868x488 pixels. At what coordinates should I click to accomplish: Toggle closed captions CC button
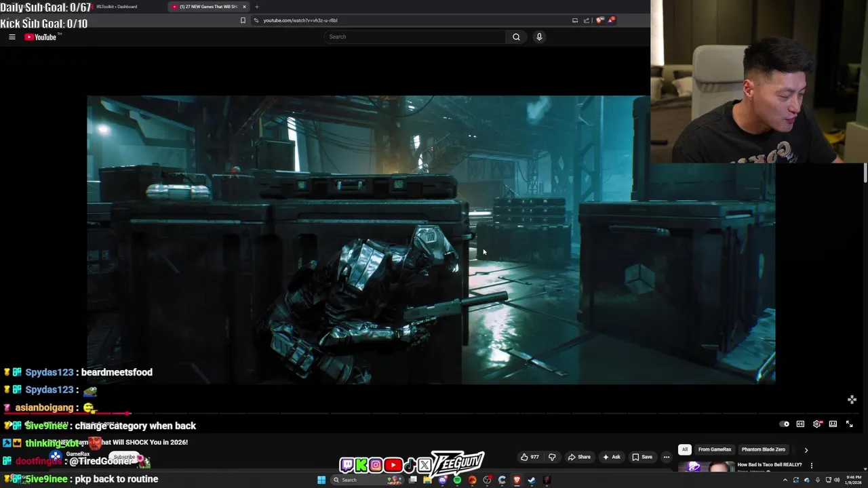click(x=800, y=424)
